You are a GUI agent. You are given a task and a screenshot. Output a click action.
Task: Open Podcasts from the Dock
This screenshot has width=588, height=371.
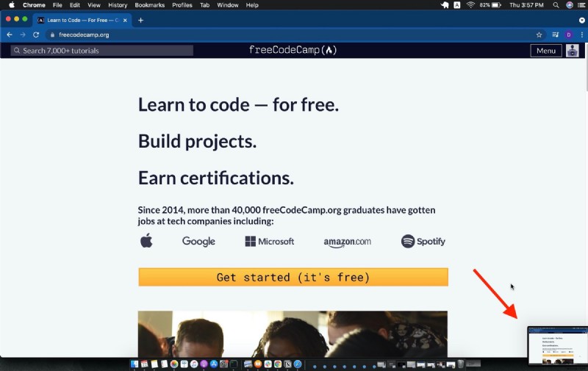pyautogui.click(x=204, y=364)
